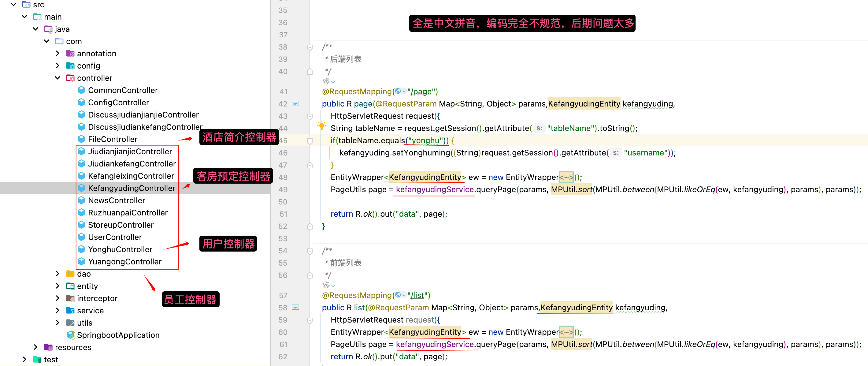Click the globe URL icon before "/page"

398,91
